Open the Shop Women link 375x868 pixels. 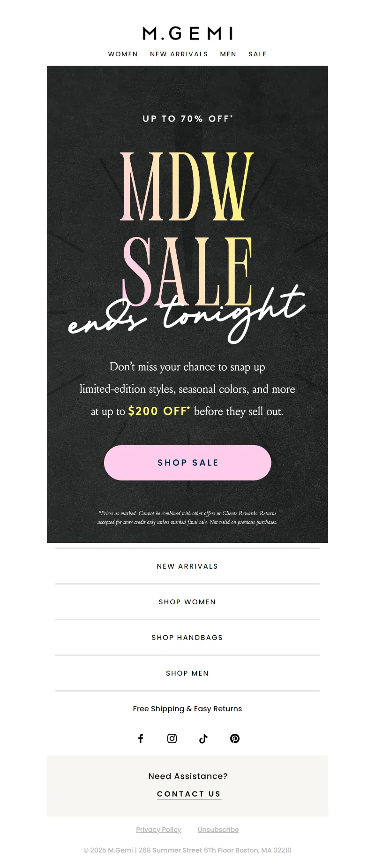tap(187, 602)
